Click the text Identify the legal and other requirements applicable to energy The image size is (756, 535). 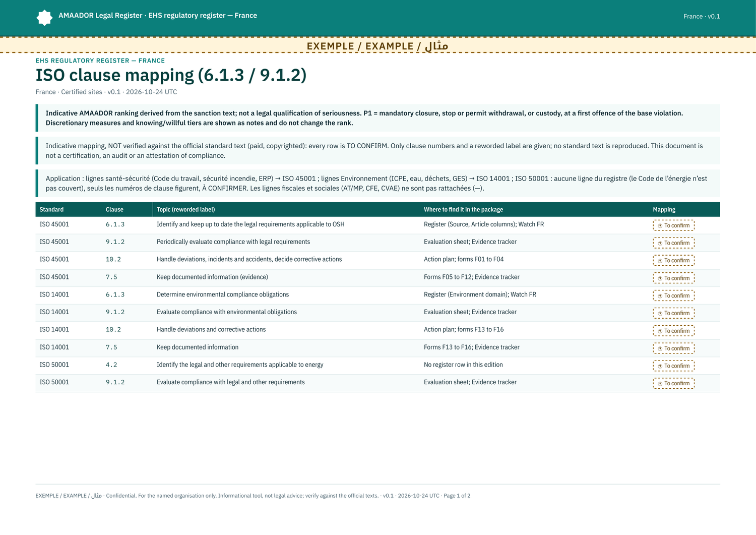coord(240,365)
